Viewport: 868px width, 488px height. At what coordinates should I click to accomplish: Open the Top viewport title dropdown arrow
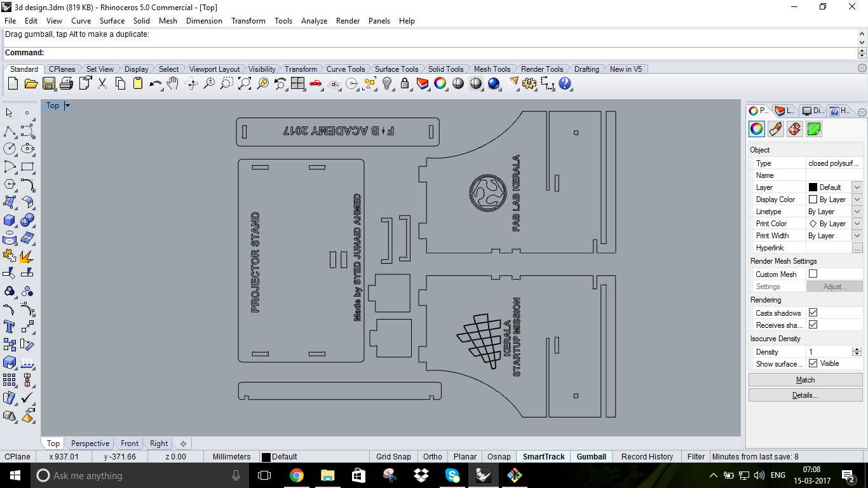pyautogui.click(x=67, y=105)
